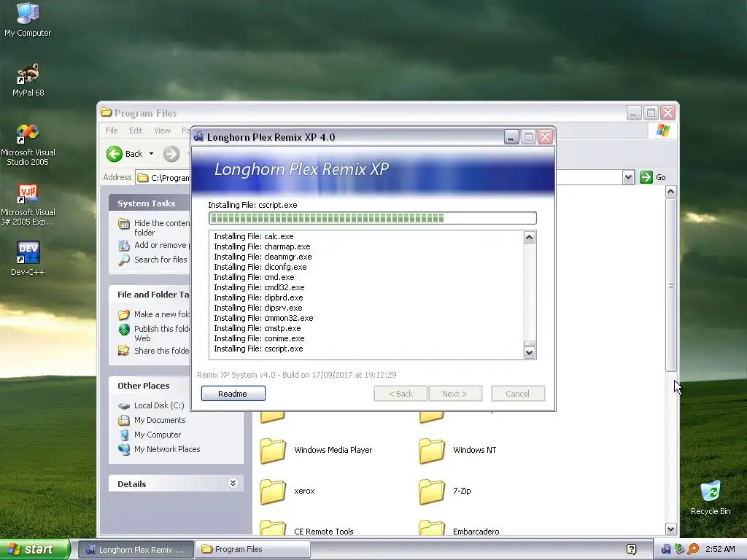The image size is (747, 560).
Task: Click Explorer scrollbar up arrow
Action: [671, 192]
